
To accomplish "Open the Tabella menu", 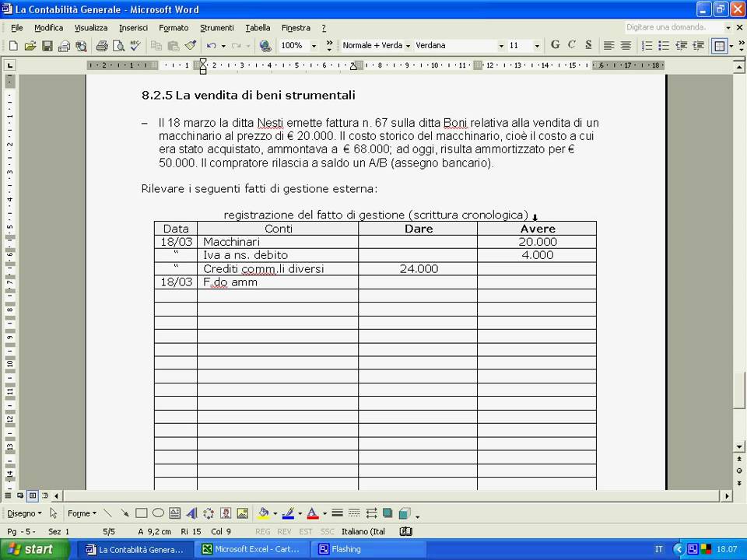I will pos(258,28).
